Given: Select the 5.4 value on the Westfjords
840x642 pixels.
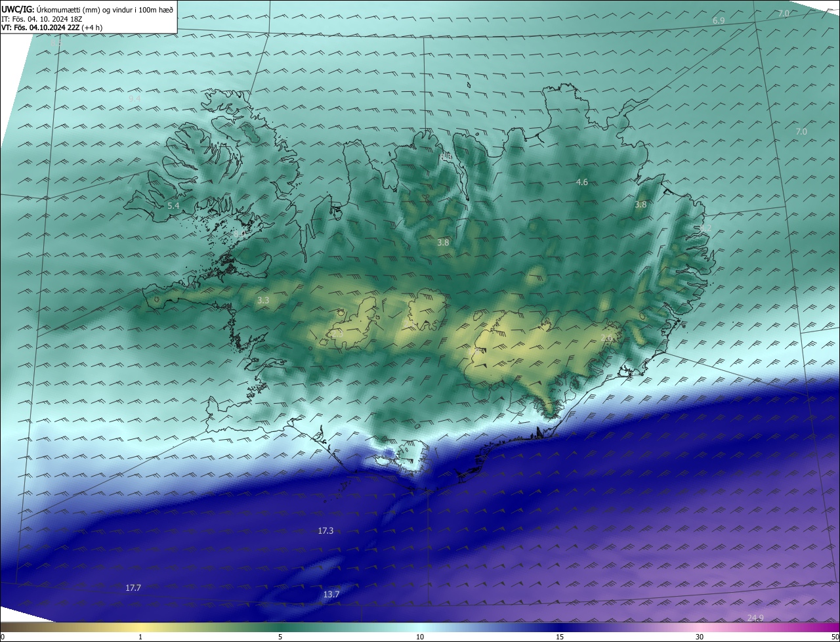Looking at the screenshot, I should point(173,205).
